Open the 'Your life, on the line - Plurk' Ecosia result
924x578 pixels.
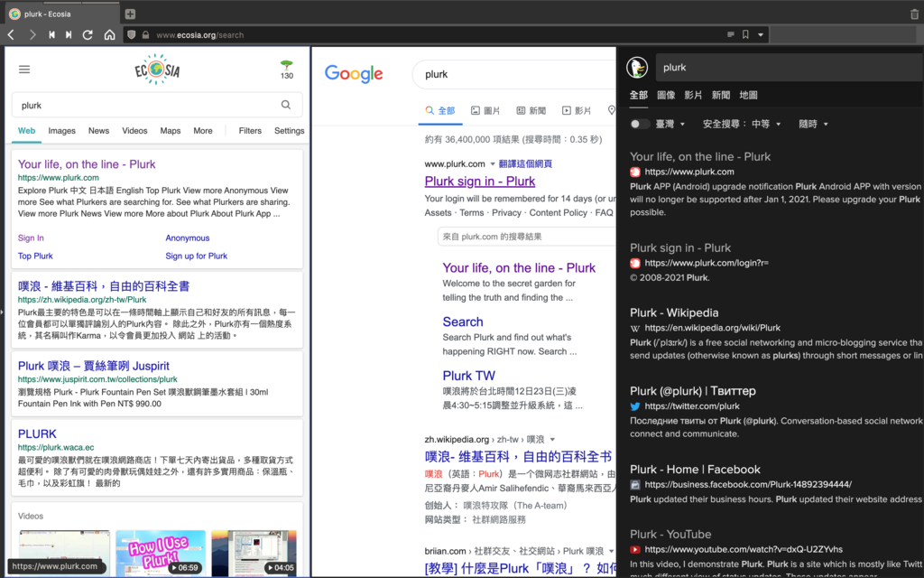tap(87, 164)
